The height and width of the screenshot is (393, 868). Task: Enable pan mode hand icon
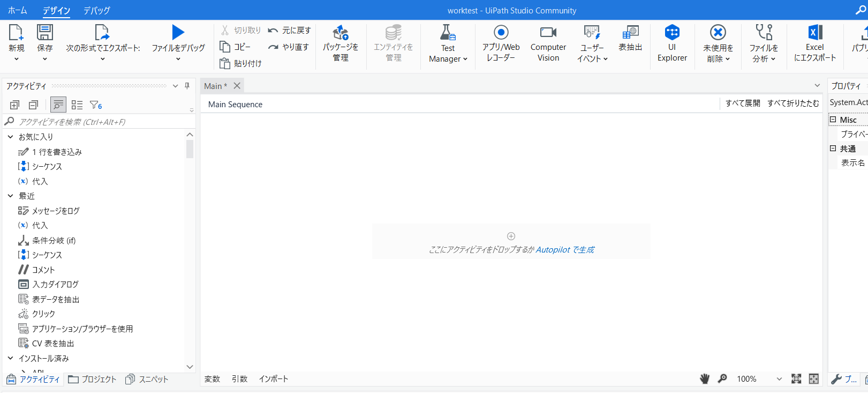(x=705, y=379)
